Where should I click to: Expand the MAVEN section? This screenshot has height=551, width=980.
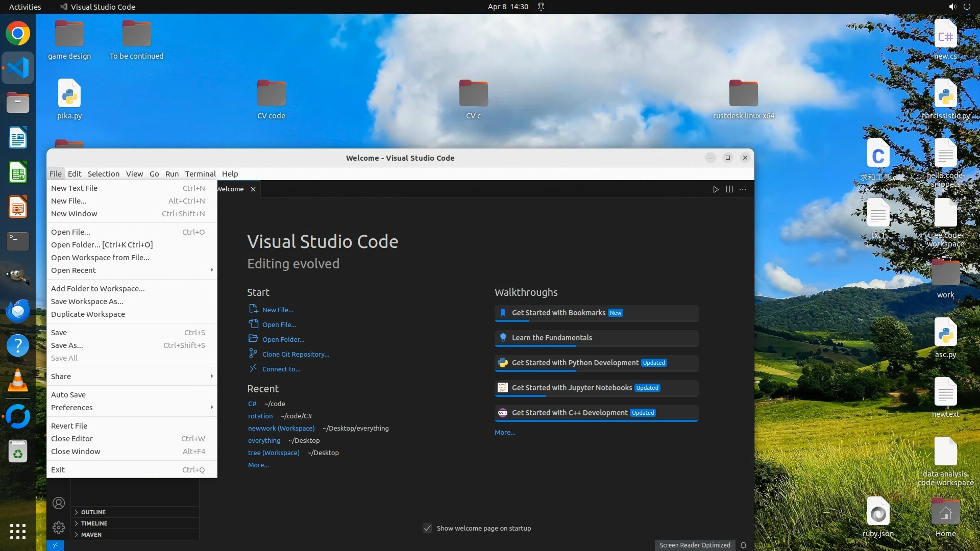pyautogui.click(x=91, y=535)
